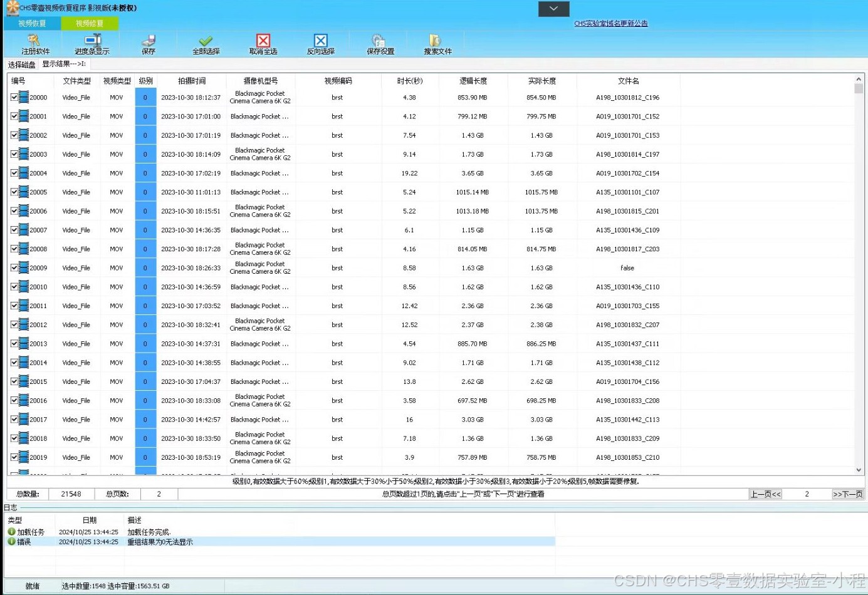The height and width of the screenshot is (595, 868).
Task: Switch to the 视频修复 tab
Action: pyautogui.click(x=90, y=24)
